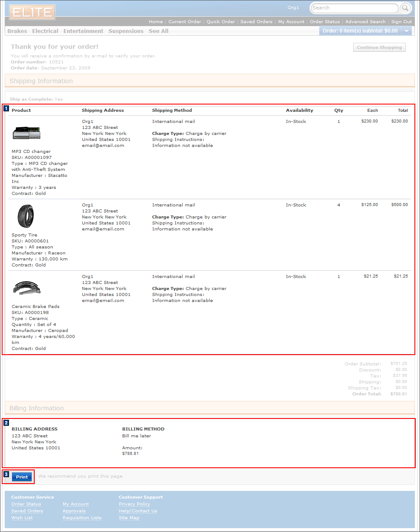The width and height of the screenshot is (420, 532).
Task: Go to Saved Orders
Action: click(27, 511)
